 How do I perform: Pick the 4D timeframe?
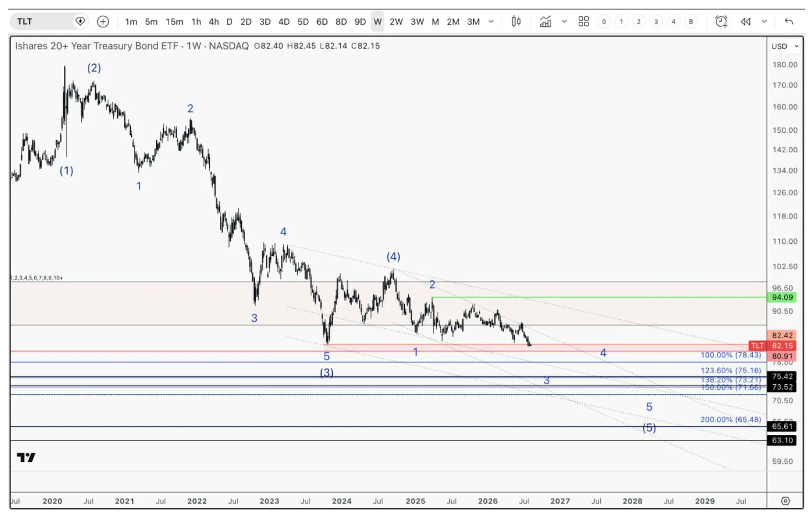284,21
